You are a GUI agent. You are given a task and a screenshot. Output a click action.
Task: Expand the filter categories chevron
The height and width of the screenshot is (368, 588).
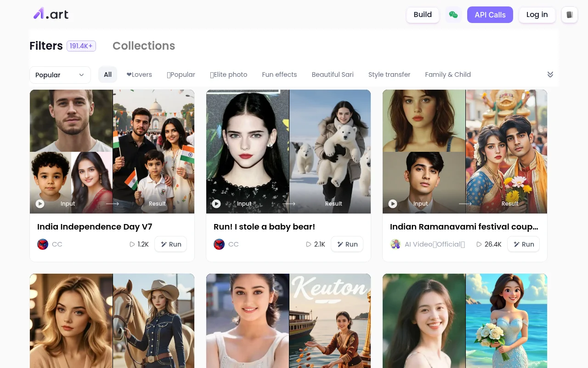pyautogui.click(x=550, y=75)
